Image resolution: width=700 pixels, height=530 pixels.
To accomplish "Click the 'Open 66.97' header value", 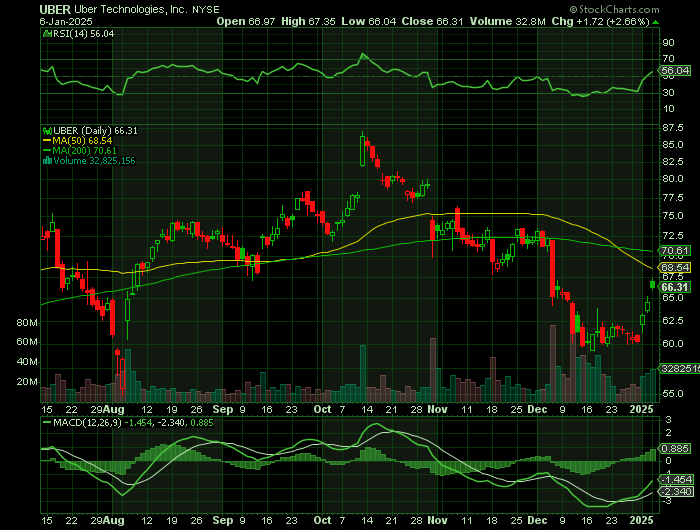I will [246, 21].
